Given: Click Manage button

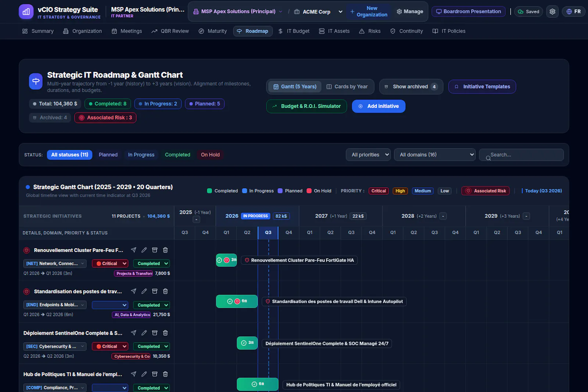Looking at the screenshot, I should click(410, 11).
